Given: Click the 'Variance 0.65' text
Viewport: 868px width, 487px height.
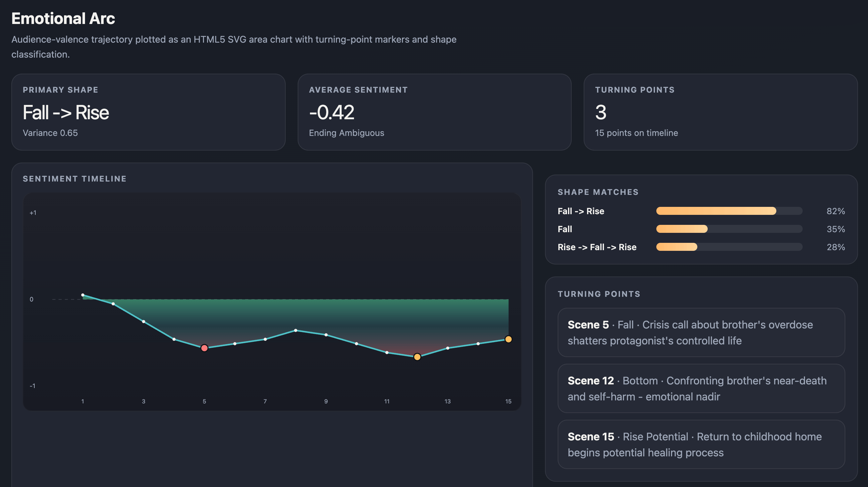Looking at the screenshot, I should coord(50,133).
